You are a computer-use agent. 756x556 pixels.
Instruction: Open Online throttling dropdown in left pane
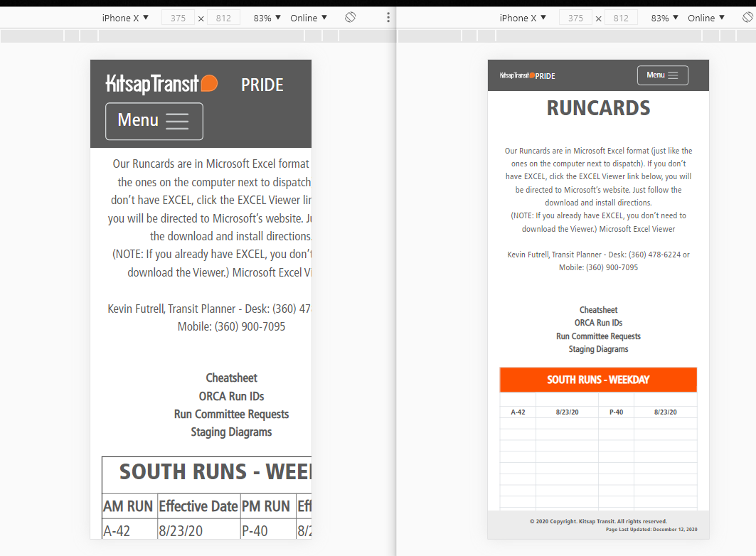(x=309, y=18)
